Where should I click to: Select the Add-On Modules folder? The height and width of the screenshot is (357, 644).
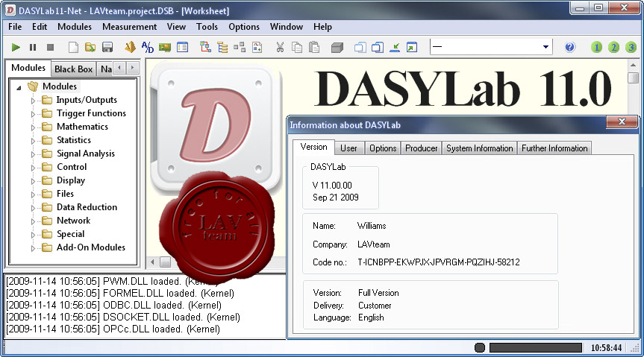pos(91,247)
